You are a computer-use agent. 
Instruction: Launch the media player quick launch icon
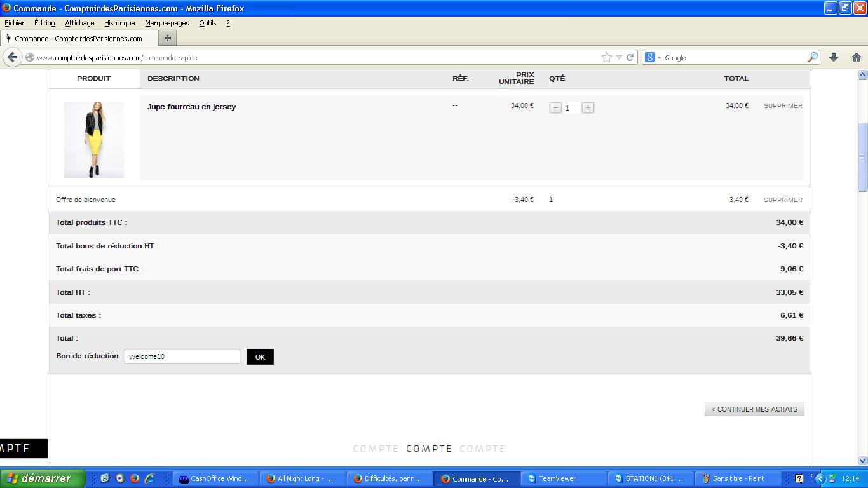click(x=119, y=478)
